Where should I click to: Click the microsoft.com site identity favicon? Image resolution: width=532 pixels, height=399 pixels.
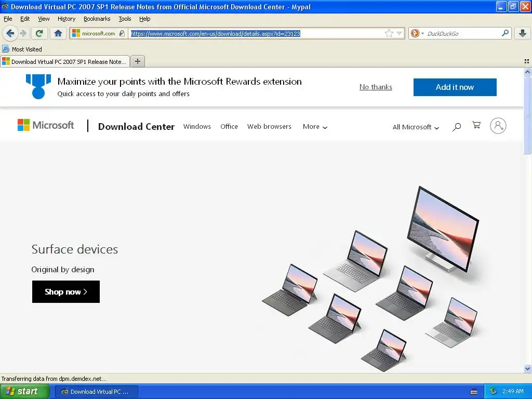(x=76, y=33)
